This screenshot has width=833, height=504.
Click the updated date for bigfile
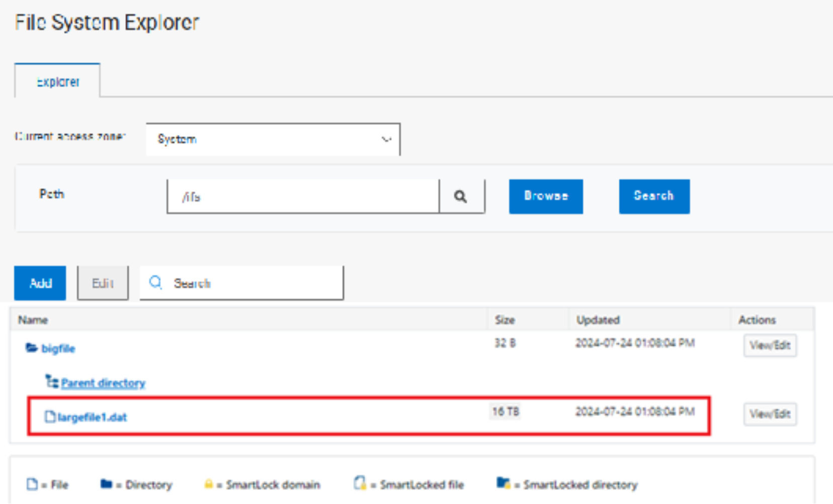coord(635,343)
